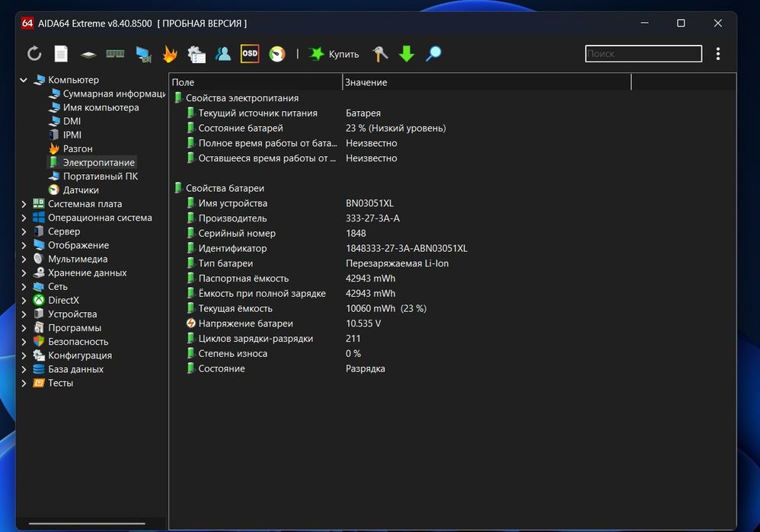Click the Значение column header
760x532 pixels.
487,82
